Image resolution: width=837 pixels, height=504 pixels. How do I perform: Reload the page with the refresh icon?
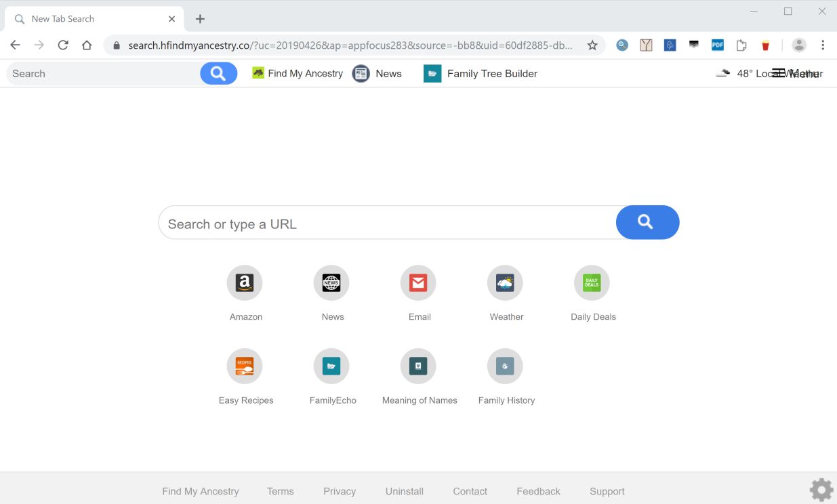pyautogui.click(x=63, y=45)
